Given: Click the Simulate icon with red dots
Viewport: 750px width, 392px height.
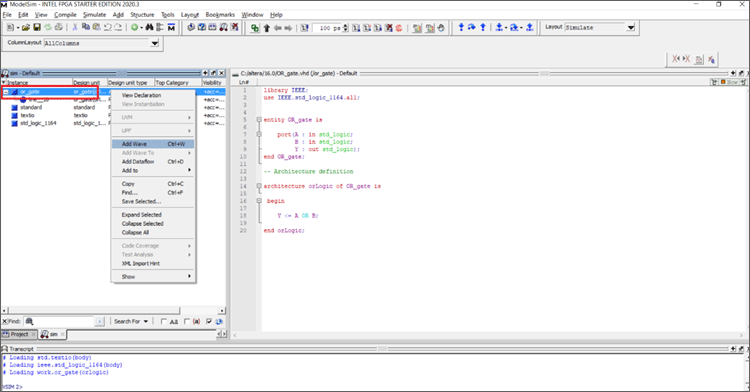Looking at the screenshot, I should click(223, 27).
